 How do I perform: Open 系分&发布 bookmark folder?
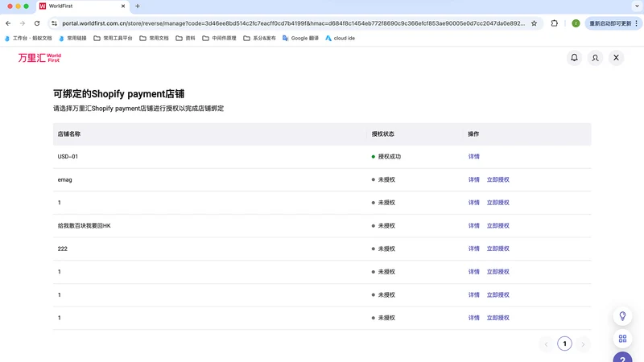(259, 38)
